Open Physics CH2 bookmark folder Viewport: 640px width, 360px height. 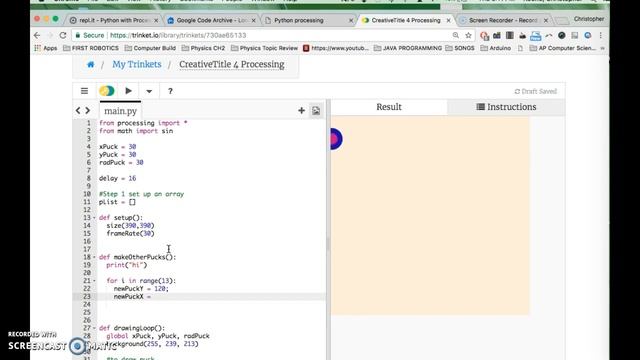pyautogui.click(x=203, y=48)
